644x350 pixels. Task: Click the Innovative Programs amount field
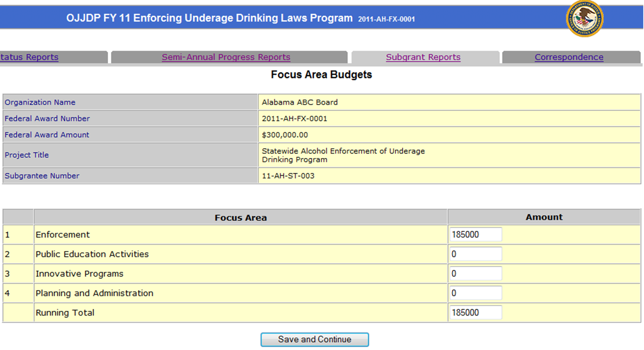(x=474, y=274)
